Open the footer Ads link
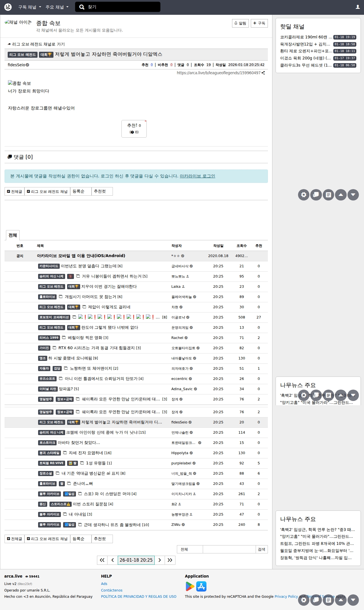 104,584
